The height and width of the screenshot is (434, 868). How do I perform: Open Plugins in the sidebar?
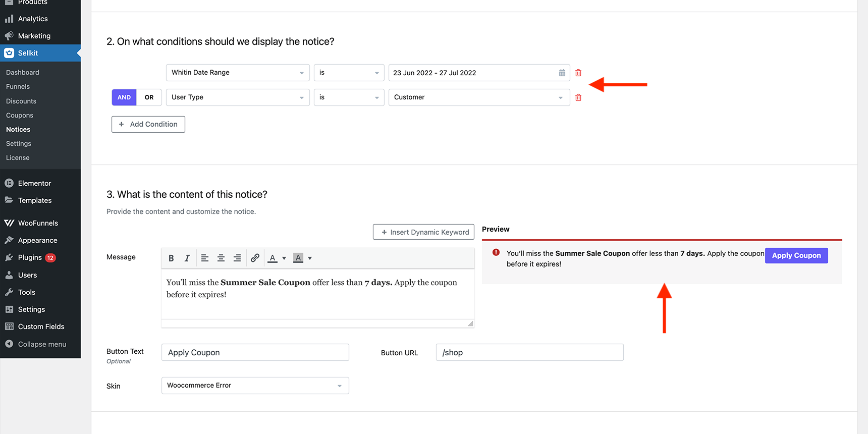tap(40, 257)
